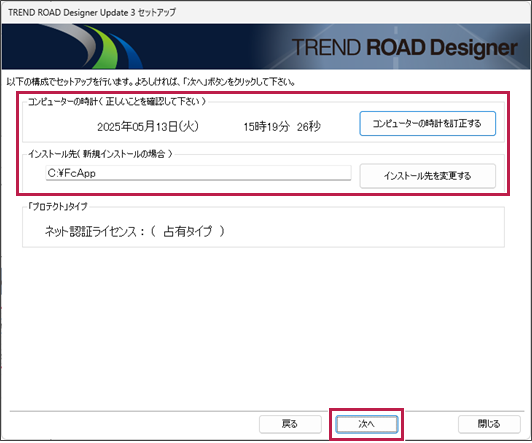This screenshot has width=532, height=443.
Task: Close the setup via the 閉じる button
Action: click(x=489, y=424)
